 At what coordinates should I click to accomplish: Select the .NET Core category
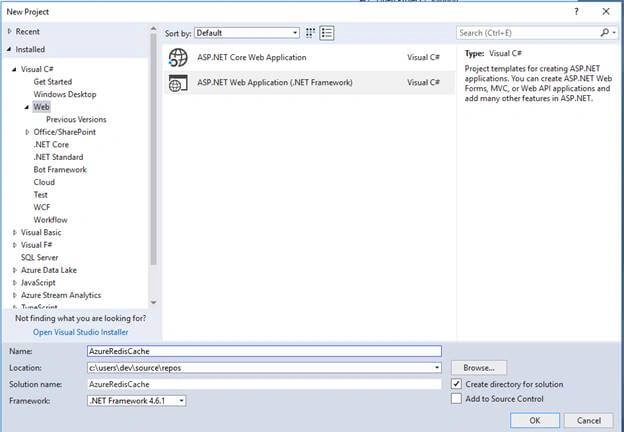coord(51,144)
